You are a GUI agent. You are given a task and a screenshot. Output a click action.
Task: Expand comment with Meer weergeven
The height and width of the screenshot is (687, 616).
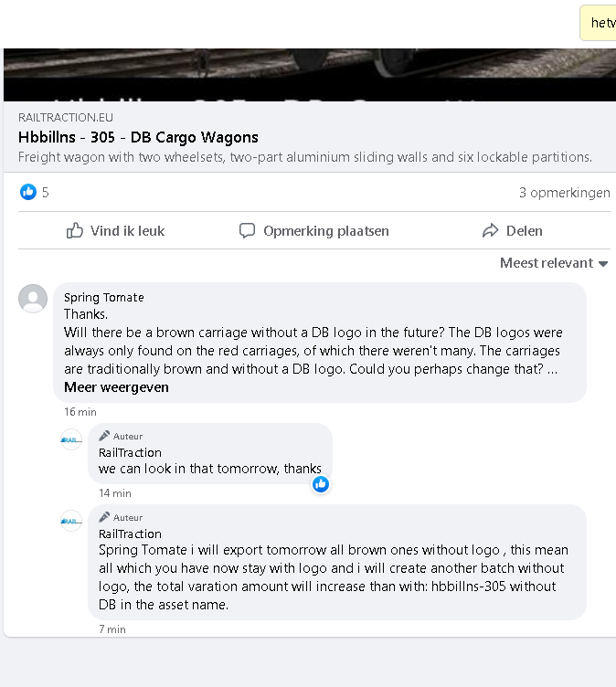pos(116,387)
